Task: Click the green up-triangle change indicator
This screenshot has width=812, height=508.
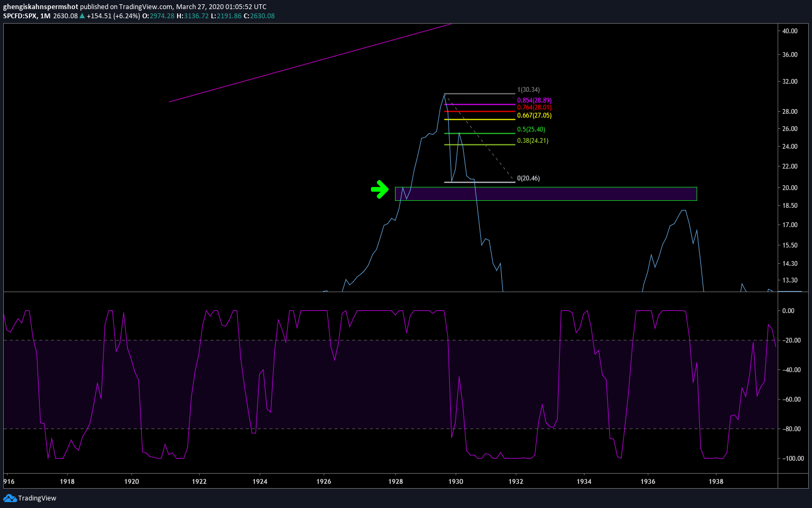Action: 82,16
